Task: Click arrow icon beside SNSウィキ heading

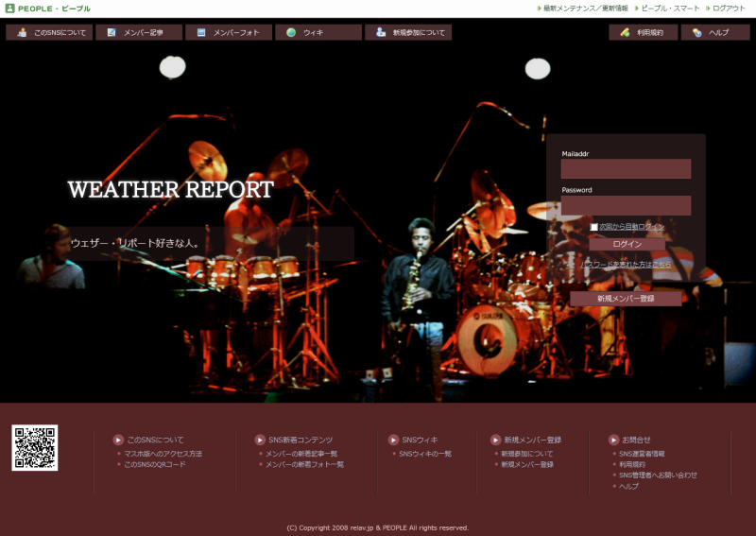Action: pyautogui.click(x=393, y=440)
